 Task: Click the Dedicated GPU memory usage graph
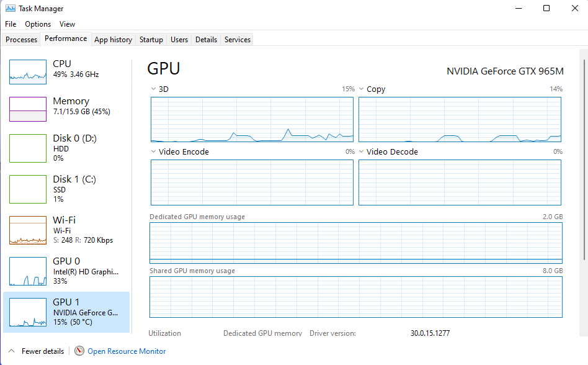pyautogui.click(x=356, y=242)
